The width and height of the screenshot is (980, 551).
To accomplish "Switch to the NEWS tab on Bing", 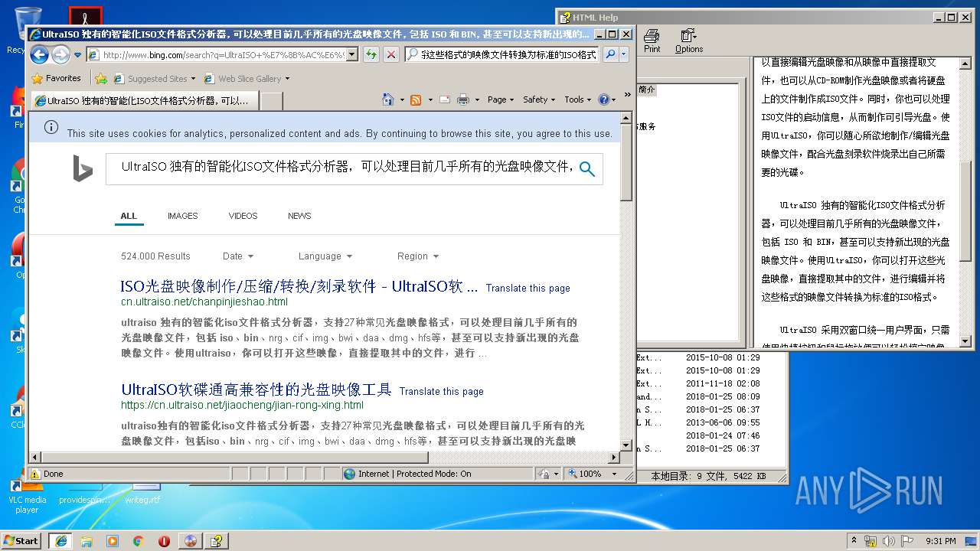I will 299,216.
